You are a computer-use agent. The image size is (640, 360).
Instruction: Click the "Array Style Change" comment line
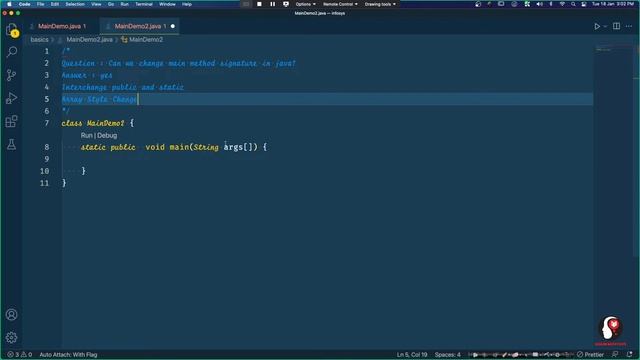99,99
